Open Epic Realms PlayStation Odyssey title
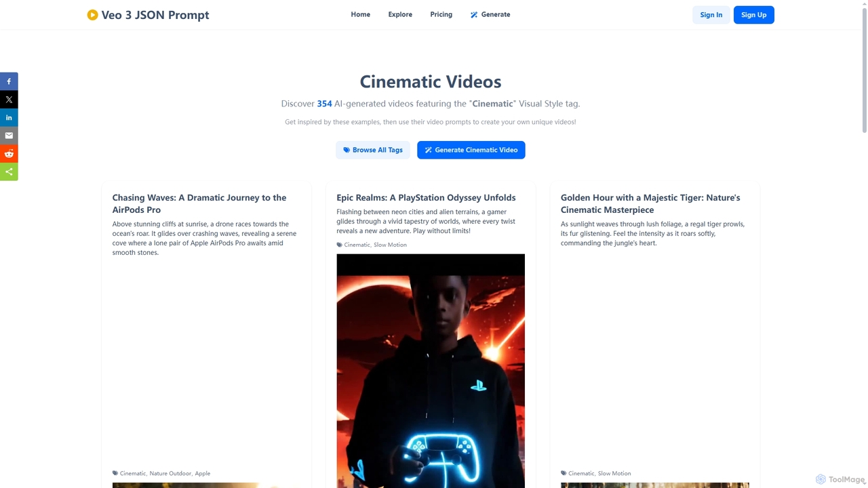868x488 pixels. click(426, 197)
